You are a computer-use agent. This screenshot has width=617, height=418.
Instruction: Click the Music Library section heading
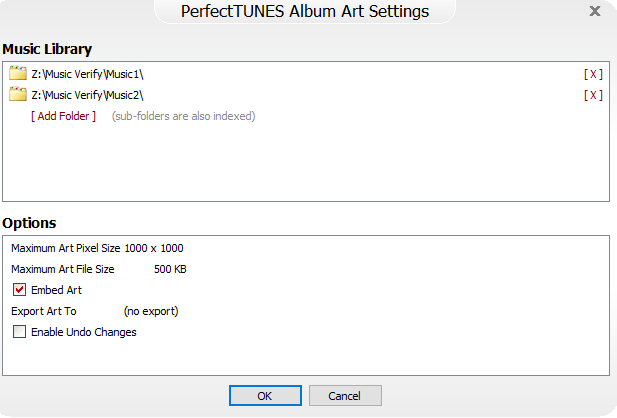[47, 49]
